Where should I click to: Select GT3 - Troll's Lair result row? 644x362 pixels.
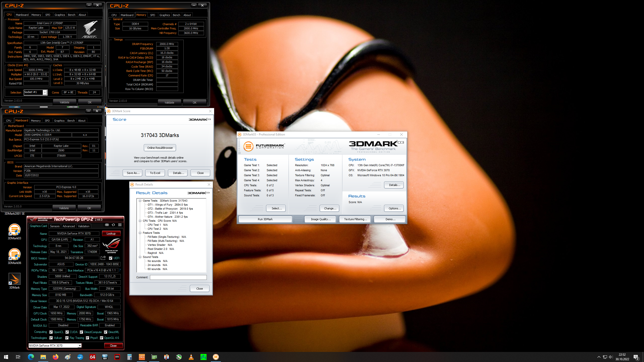coord(165,213)
